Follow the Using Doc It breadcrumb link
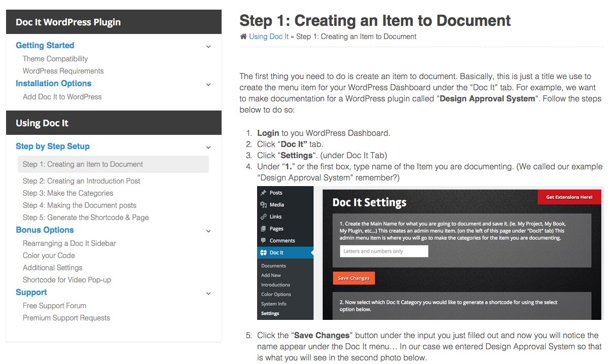This screenshot has height=364, width=609. click(269, 37)
